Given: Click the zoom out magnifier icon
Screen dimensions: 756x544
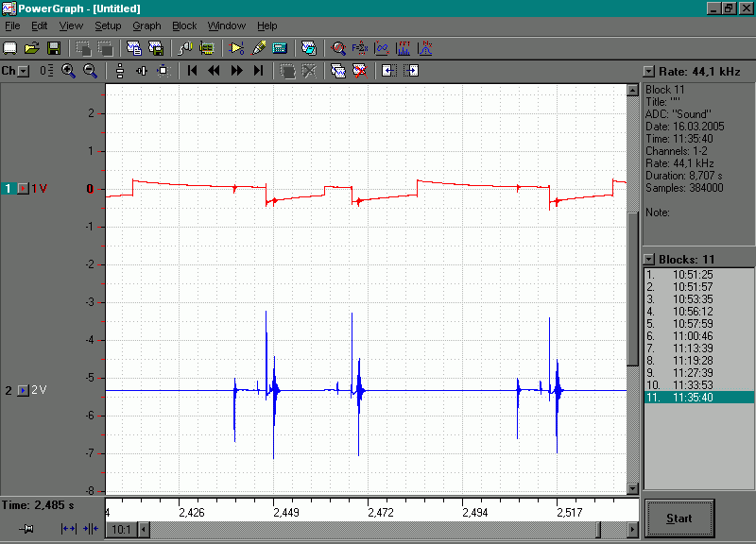Looking at the screenshot, I should pos(90,71).
